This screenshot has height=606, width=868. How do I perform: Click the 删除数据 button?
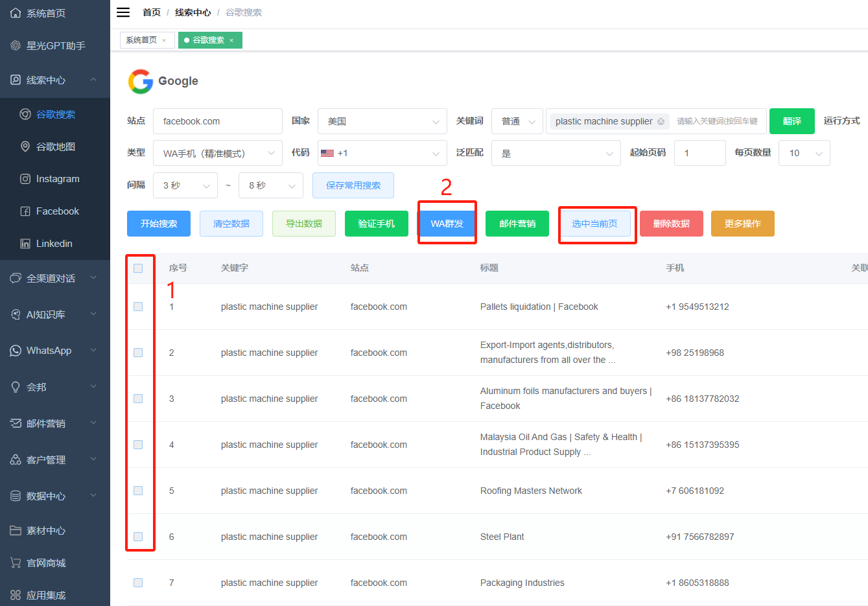(672, 224)
